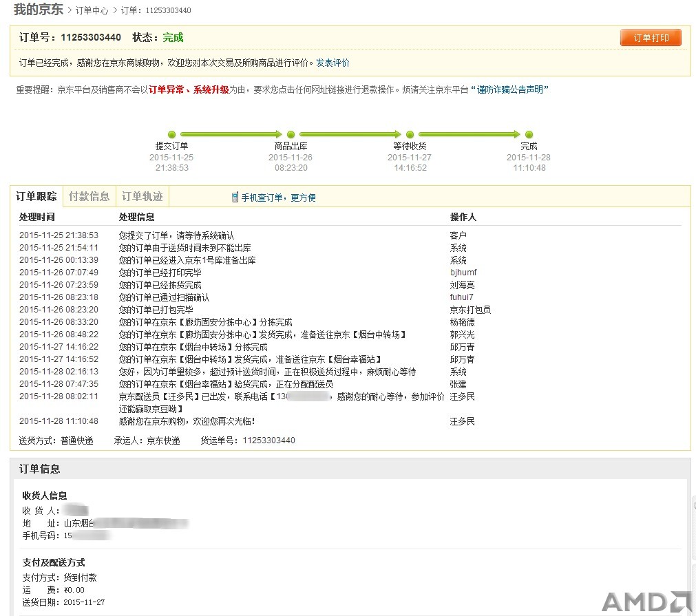Click operator name bjhumf
This screenshot has height=616, width=696.
pyautogui.click(x=463, y=273)
